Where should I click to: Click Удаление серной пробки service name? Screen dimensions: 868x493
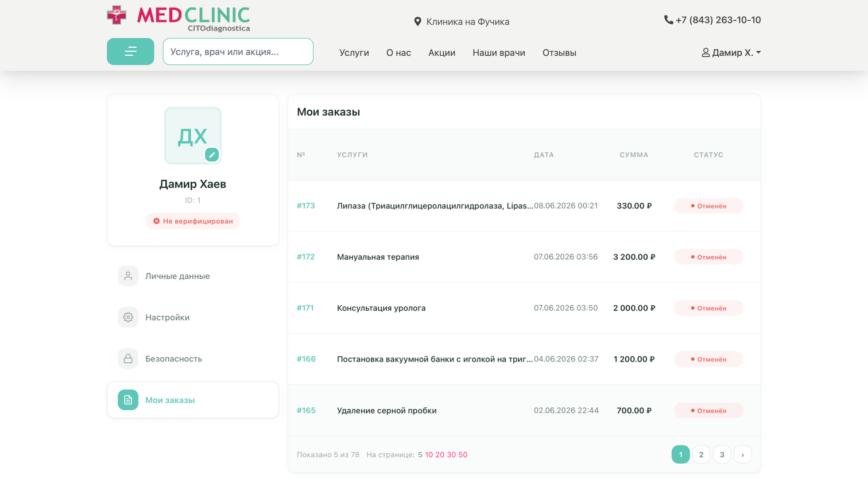(387, 410)
